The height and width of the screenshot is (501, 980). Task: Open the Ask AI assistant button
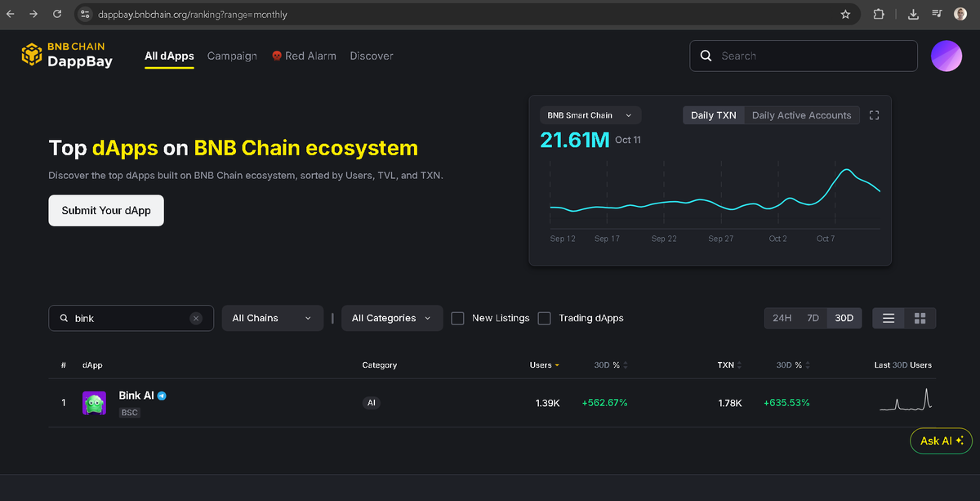[941, 441]
